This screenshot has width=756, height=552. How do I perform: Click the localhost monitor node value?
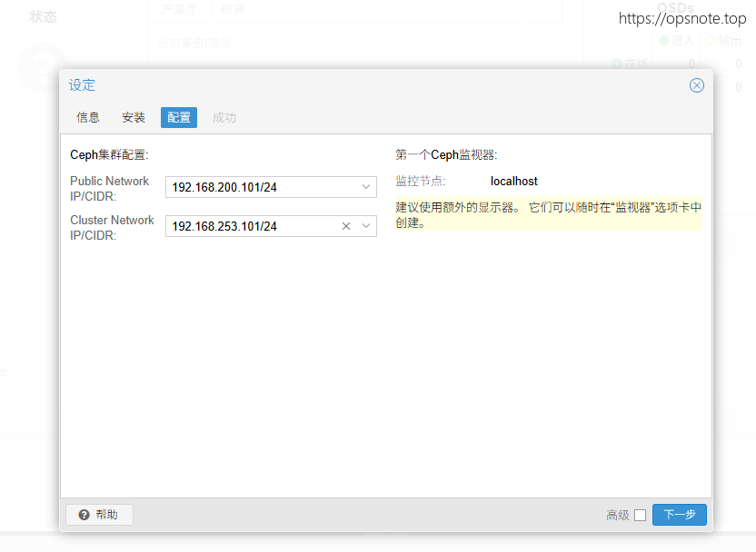point(514,181)
